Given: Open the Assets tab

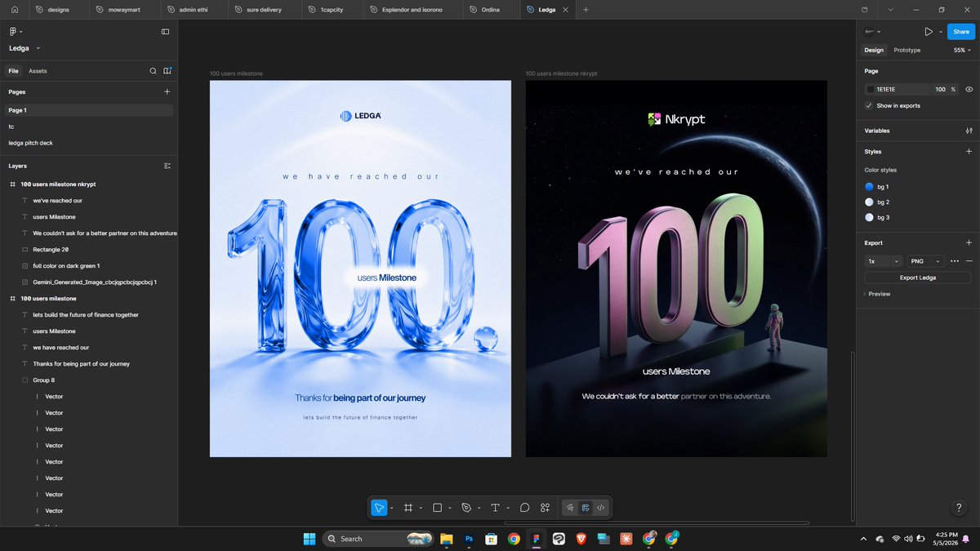Looking at the screenshot, I should (x=38, y=71).
